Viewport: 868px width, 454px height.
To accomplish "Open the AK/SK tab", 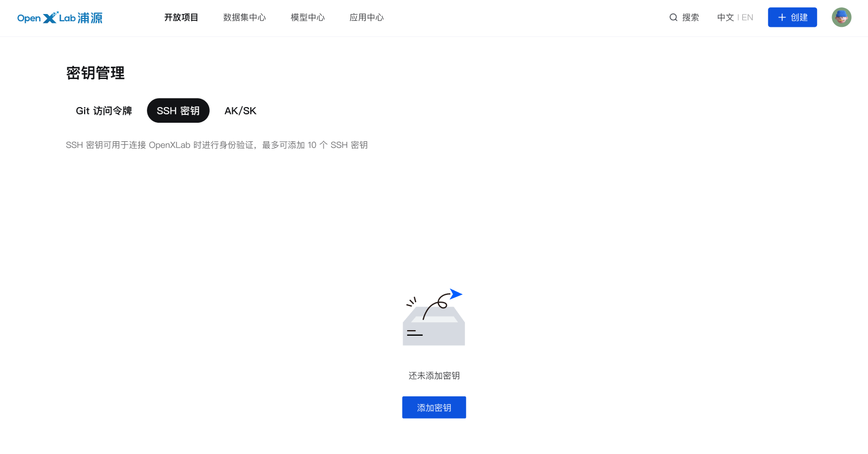I will [x=240, y=110].
